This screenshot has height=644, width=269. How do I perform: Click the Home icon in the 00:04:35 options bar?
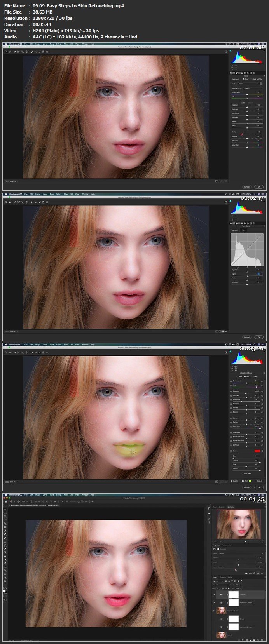(6, 501)
